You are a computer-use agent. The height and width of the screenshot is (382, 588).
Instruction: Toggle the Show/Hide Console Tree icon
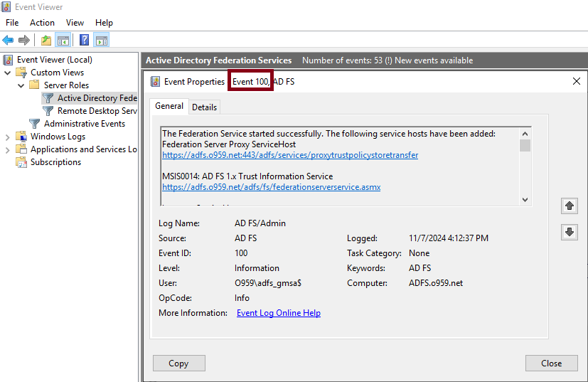click(x=63, y=40)
